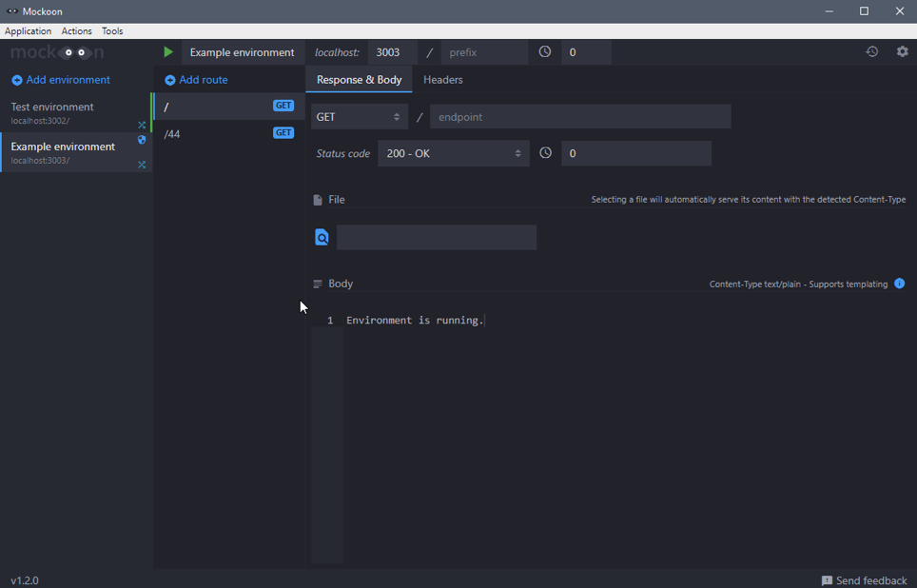
Task: Click the v1.2.0 version label
Action: point(25,580)
